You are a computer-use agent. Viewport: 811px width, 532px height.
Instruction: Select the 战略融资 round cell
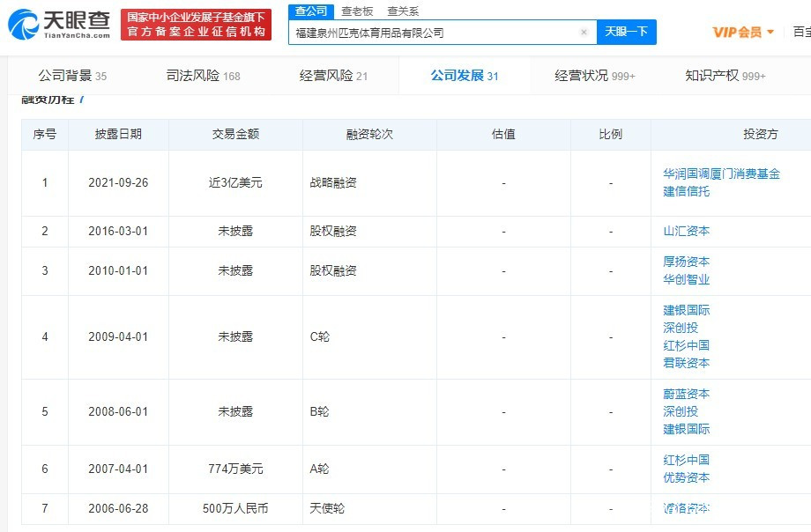pos(333,182)
